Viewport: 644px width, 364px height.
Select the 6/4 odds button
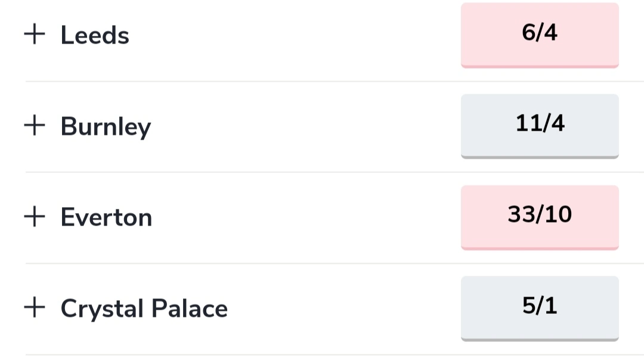tap(540, 34)
